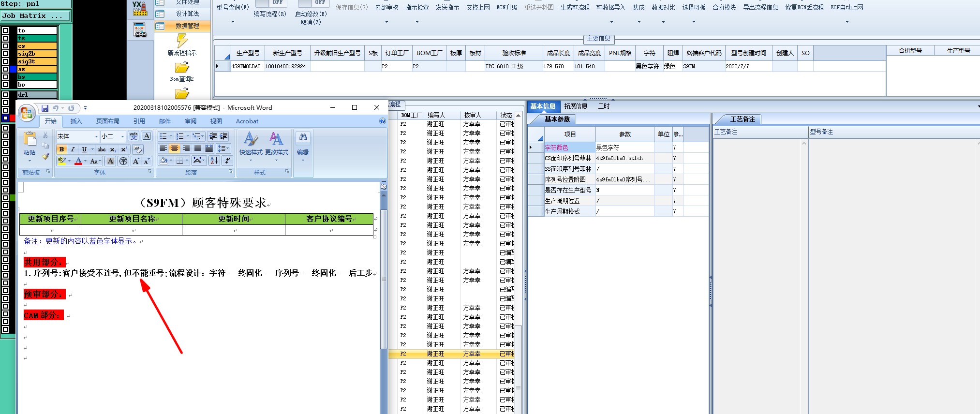Switch to the 页面布局 ribbon tab
This screenshot has height=414, width=980.
107,121
